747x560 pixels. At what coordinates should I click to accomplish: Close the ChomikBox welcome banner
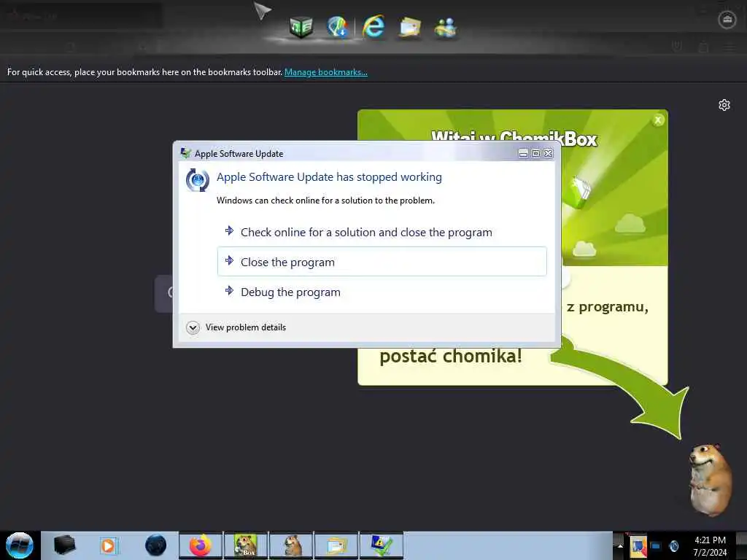[x=658, y=120]
